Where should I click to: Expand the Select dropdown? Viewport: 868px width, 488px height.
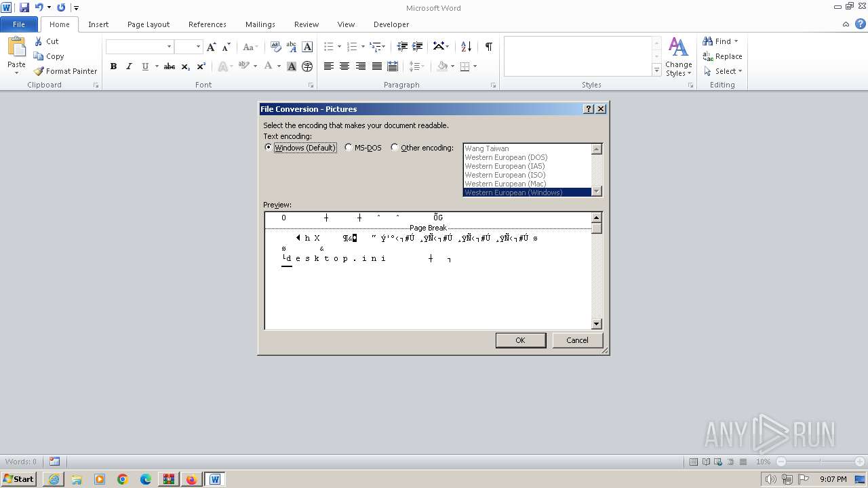pyautogui.click(x=740, y=71)
